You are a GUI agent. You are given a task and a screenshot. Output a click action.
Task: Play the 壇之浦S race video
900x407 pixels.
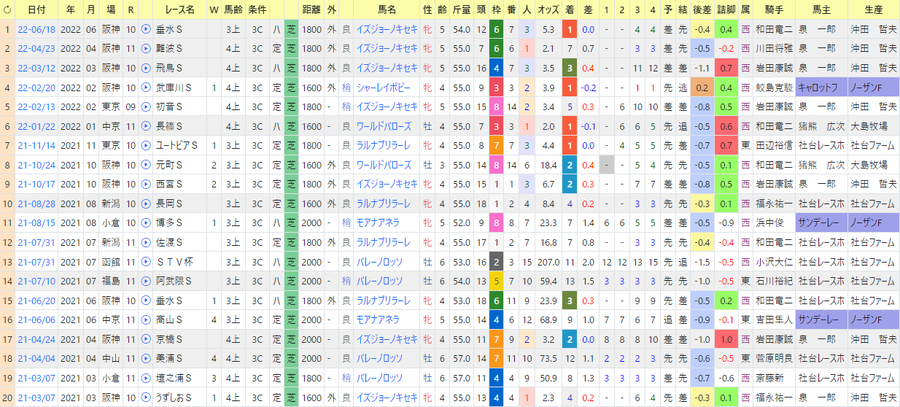[x=145, y=378]
